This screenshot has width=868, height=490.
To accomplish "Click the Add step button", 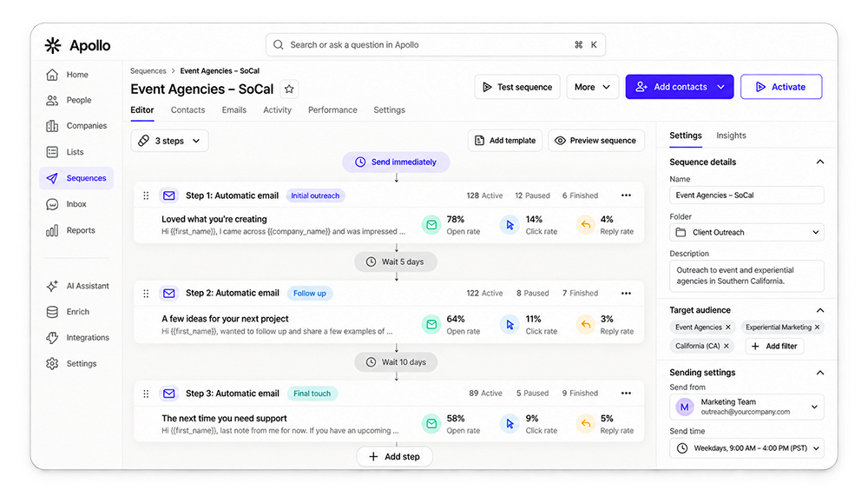I will pos(395,457).
